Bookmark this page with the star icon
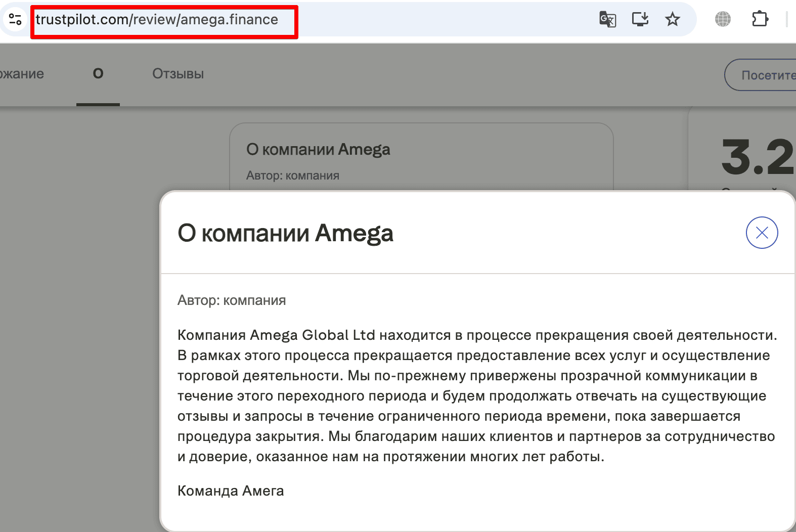 (673, 20)
